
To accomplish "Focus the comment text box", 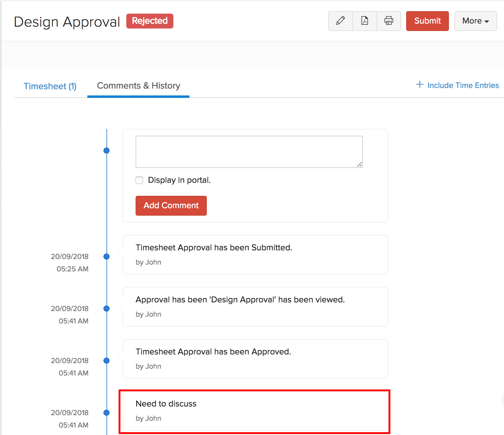I will click(x=249, y=152).
